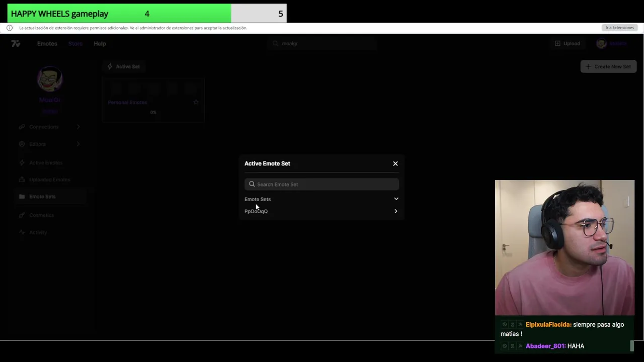
Task: Click the top search box containing moaigr
Action: pyautogui.click(x=322, y=44)
